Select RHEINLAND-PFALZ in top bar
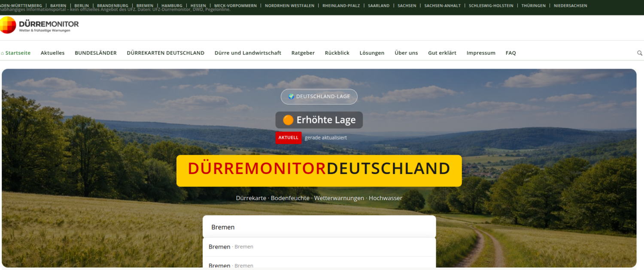The image size is (644, 270). tap(341, 6)
